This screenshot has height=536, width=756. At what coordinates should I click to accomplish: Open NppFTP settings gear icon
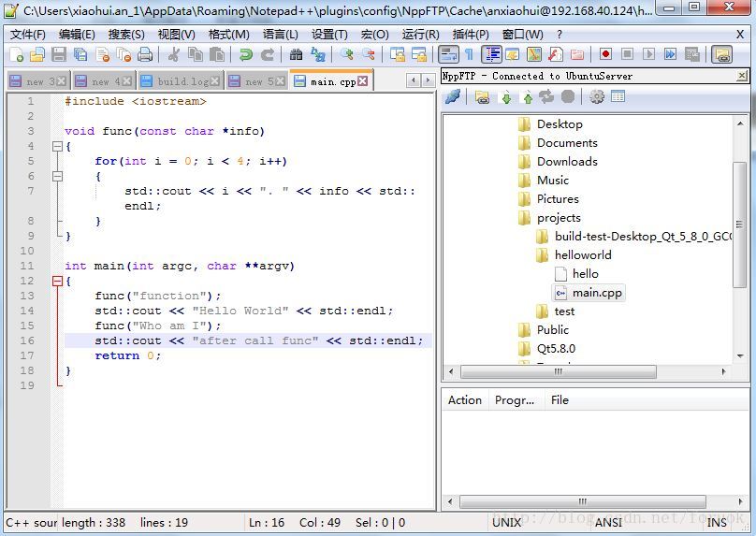click(596, 96)
